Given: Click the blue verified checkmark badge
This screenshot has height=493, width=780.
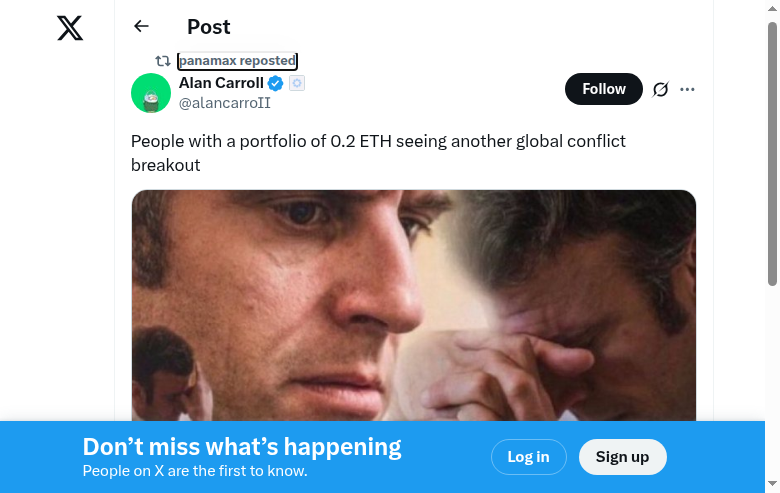Looking at the screenshot, I should pyautogui.click(x=276, y=83).
